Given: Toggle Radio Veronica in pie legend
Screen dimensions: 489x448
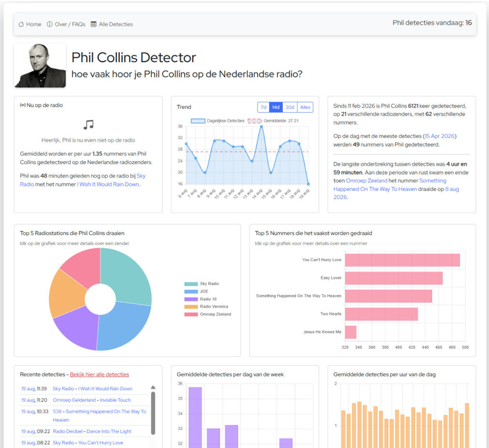Looking at the screenshot, I should tap(206, 306).
